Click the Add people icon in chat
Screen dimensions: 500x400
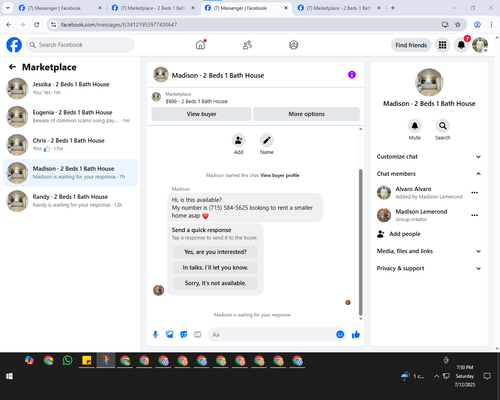click(x=239, y=140)
